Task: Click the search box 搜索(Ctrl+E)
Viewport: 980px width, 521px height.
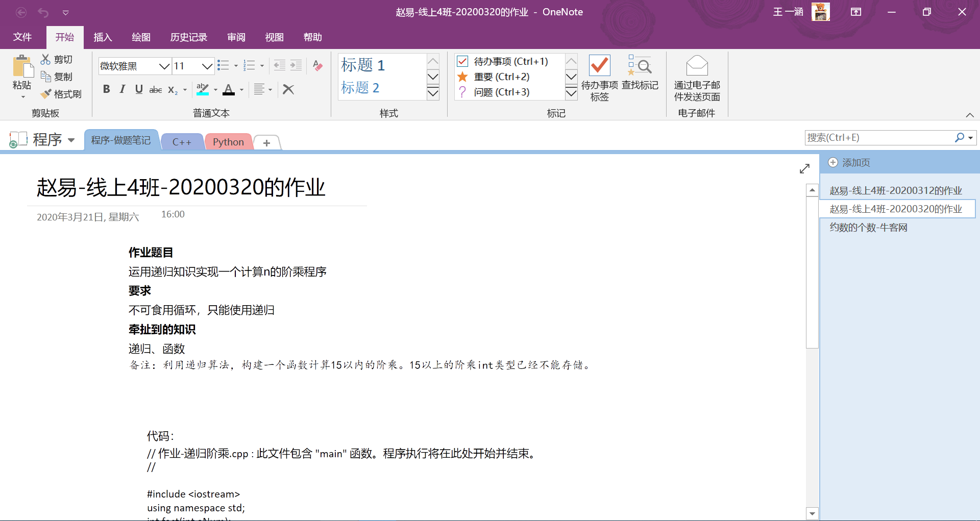Action: [x=879, y=137]
